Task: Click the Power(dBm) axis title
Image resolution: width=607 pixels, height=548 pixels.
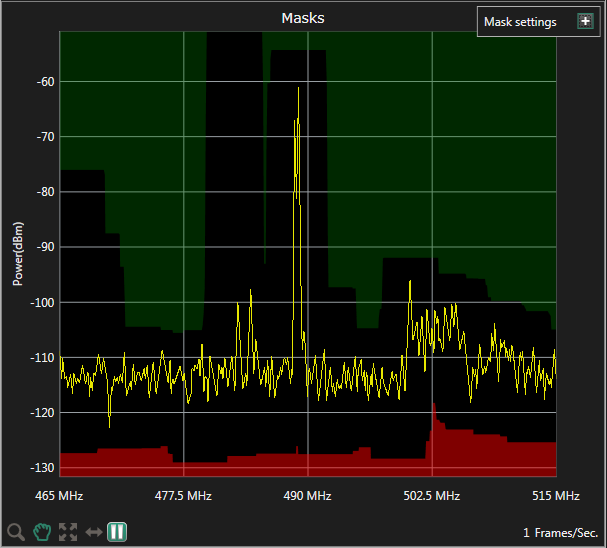Action: (x=18, y=254)
